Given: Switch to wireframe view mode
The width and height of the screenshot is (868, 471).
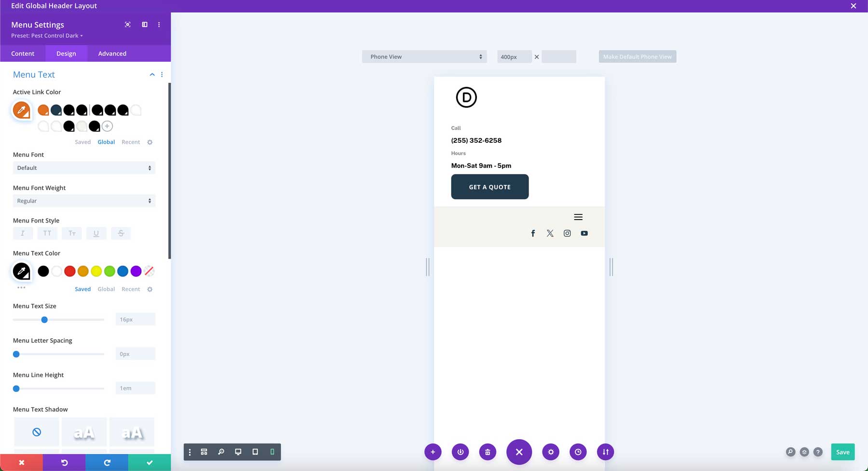Looking at the screenshot, I should coord(204,452).
